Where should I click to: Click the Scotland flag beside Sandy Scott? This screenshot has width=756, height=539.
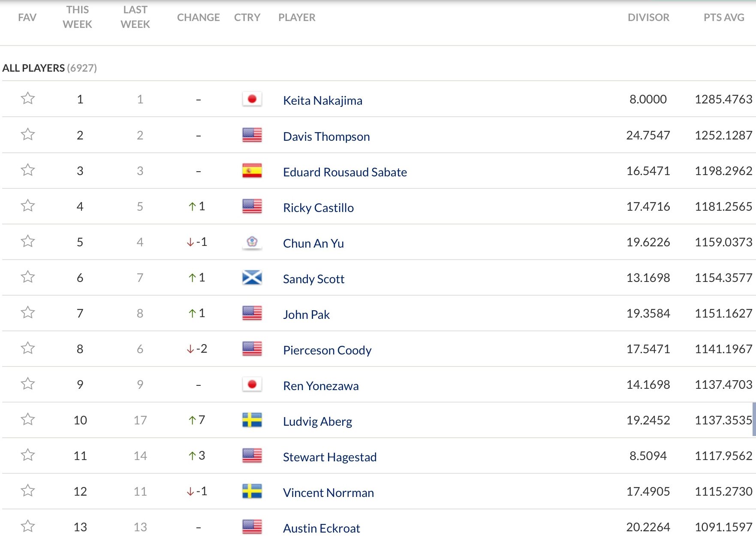click(252, 278)
